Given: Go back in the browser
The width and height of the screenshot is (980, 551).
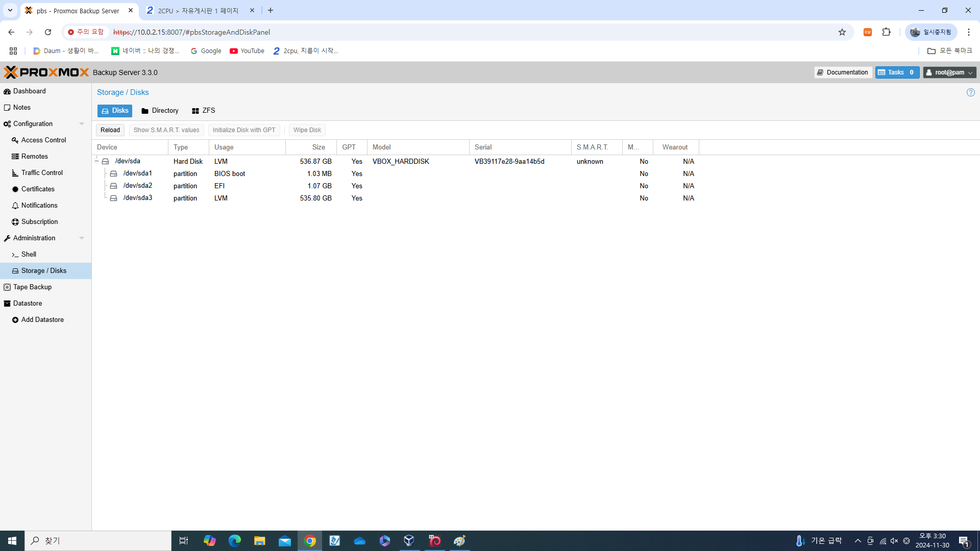Looking at the screenshot, I should coord(11,32).
